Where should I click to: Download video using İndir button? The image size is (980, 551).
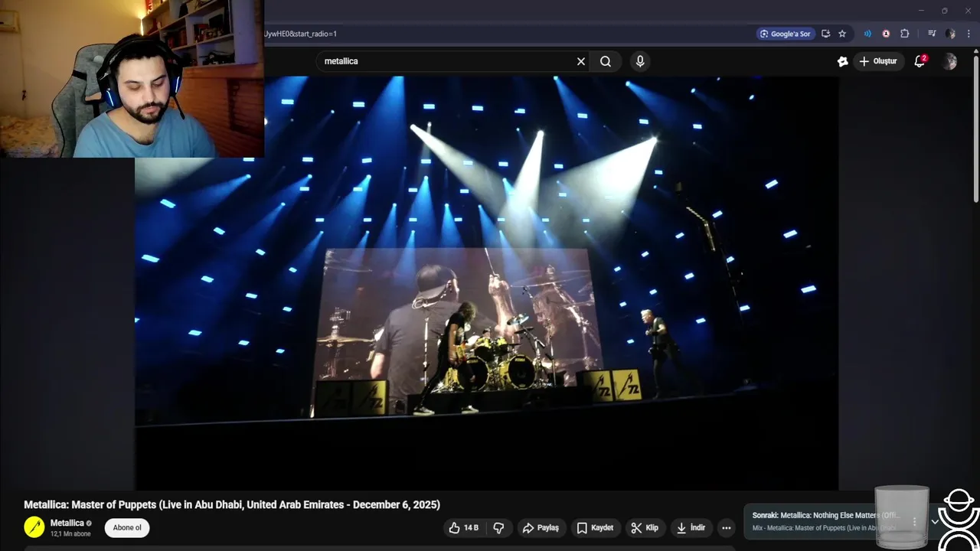pos(691,528)
